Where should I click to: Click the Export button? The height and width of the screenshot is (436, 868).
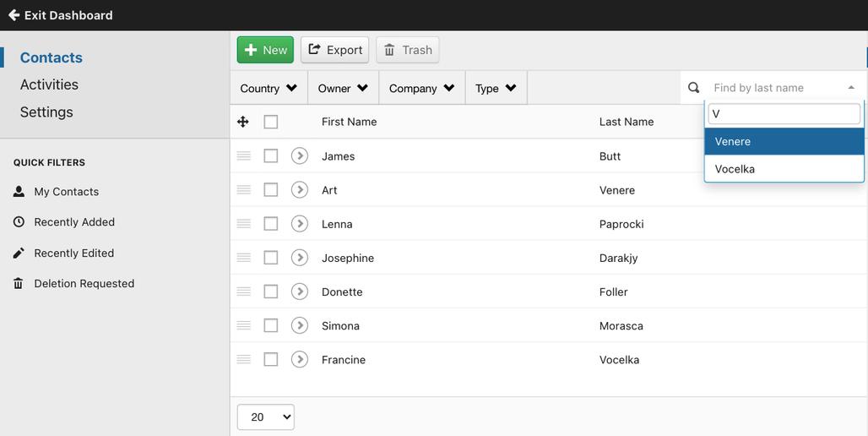pos(335,50)
